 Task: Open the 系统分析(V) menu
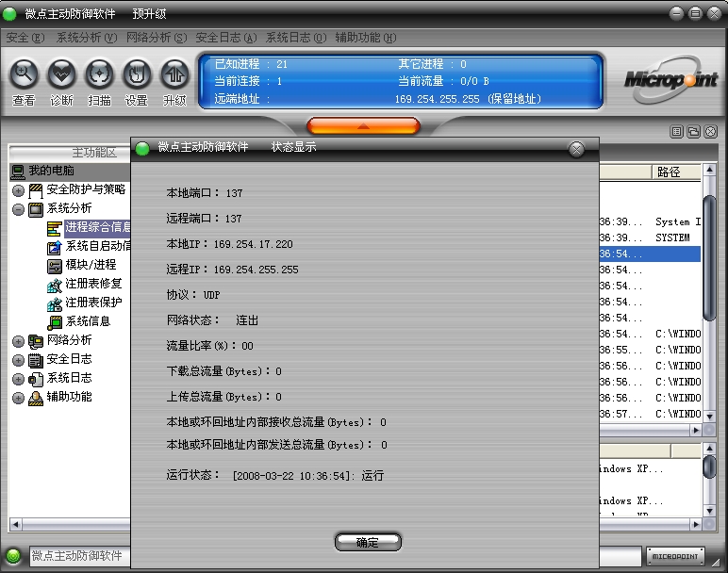pyautogui.click(x=87, y=38)
